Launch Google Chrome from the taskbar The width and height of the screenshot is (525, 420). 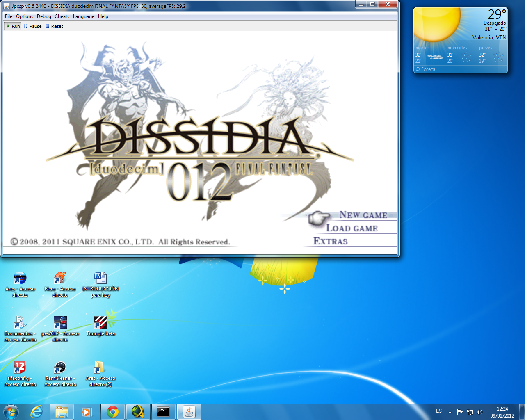coord(113,412)
